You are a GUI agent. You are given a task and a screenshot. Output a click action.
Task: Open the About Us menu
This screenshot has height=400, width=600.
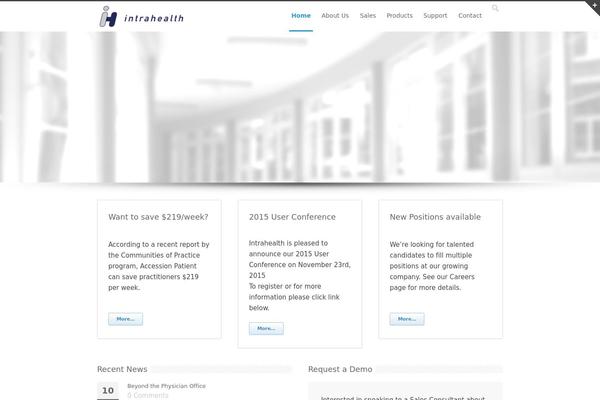pyautogui.click(x=335, y=16)
